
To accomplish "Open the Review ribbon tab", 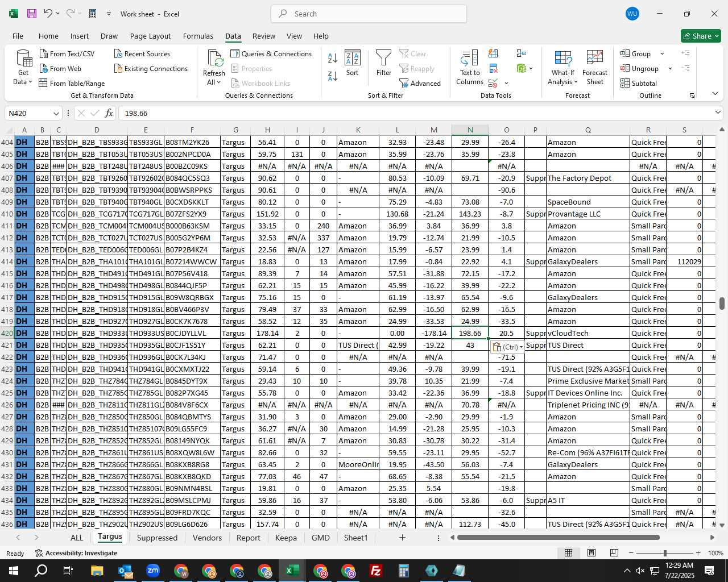I will coord(264,36).
